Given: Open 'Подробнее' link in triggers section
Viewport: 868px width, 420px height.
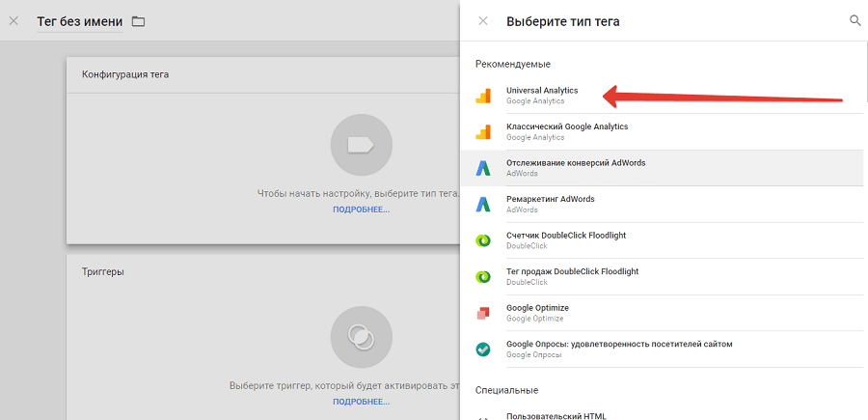Looking at the screenshot, I should (361, 401).
